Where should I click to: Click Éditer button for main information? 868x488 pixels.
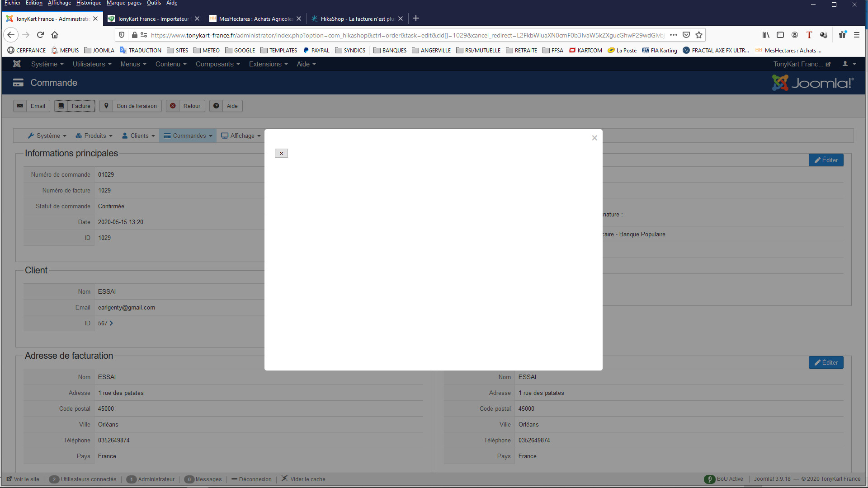[826, 160]
